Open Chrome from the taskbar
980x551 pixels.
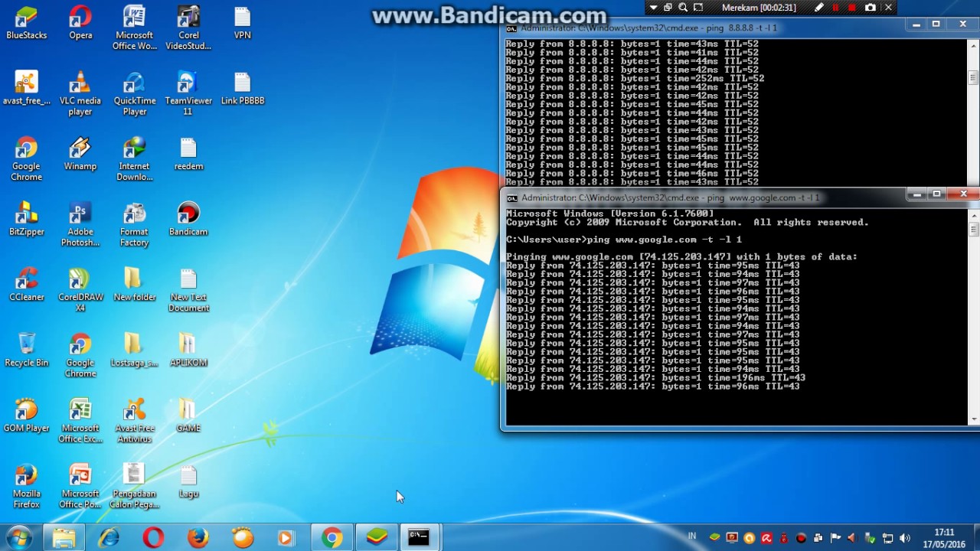pos(332,538)
